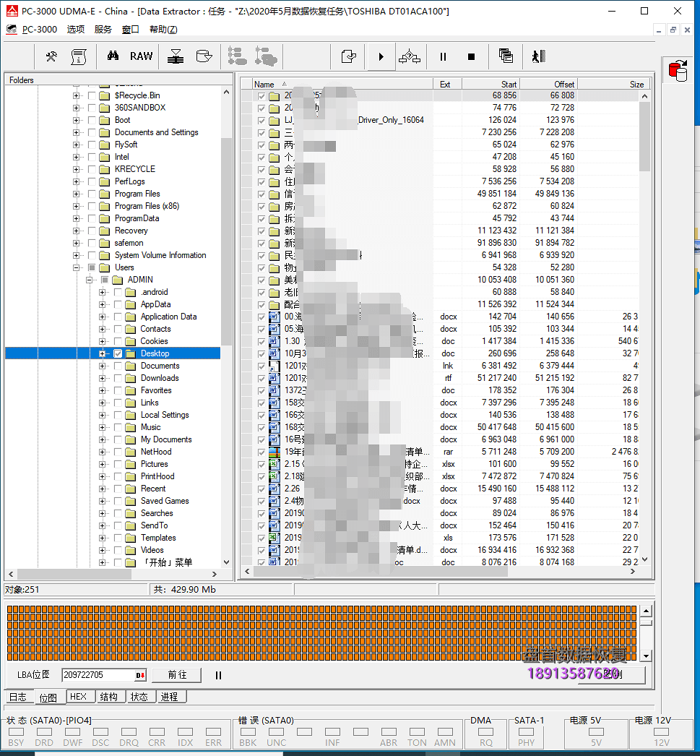Open the 选项 menu
Screen dimensions: 700x756
pyautogui.click(x=76, y=30)
